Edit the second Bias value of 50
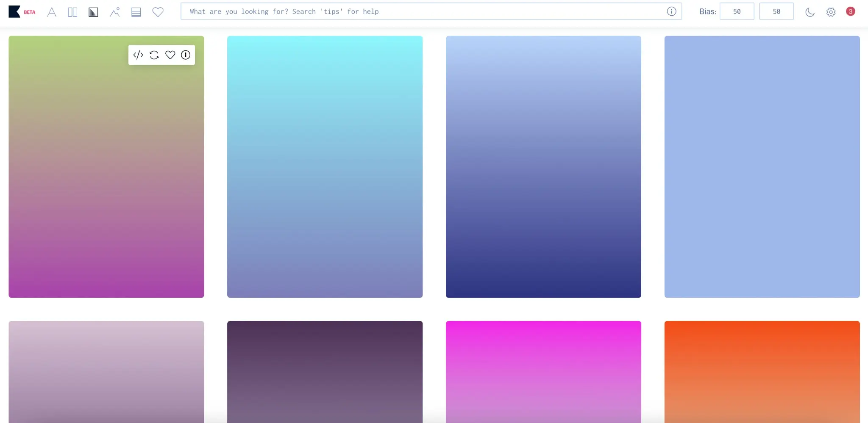Screen dimensions: 868x423 (777, 11)
